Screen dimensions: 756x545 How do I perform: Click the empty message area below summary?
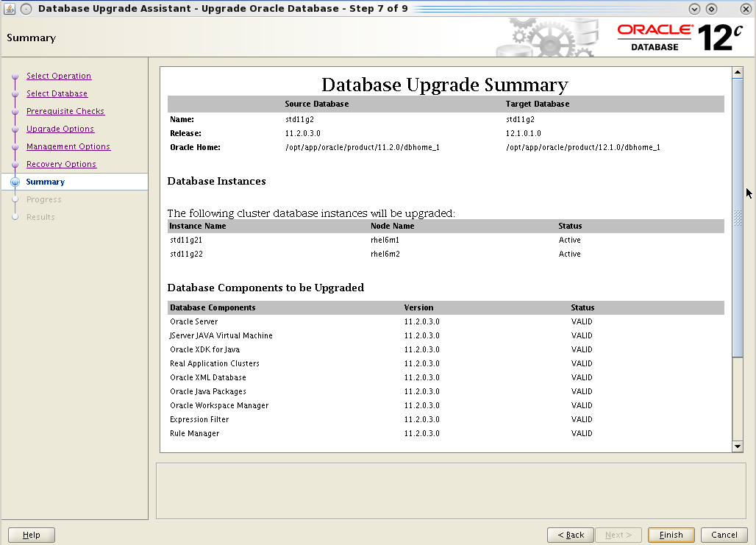pyautogui.click(x=451, y=491)
